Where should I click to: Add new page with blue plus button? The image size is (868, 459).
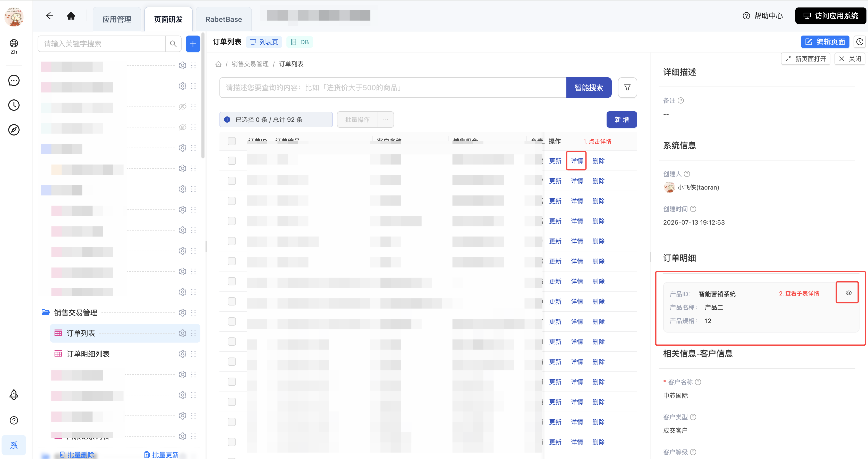(193, 44)
